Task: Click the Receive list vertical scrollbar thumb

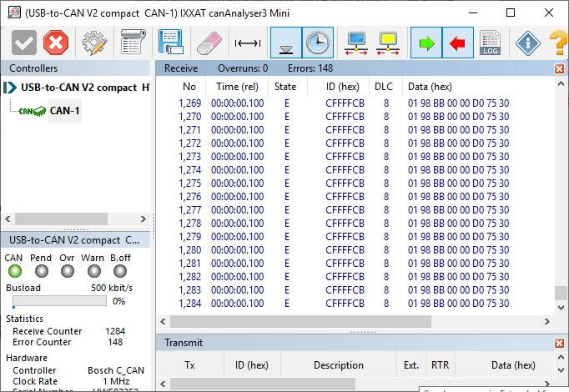Action: point(561,294)
